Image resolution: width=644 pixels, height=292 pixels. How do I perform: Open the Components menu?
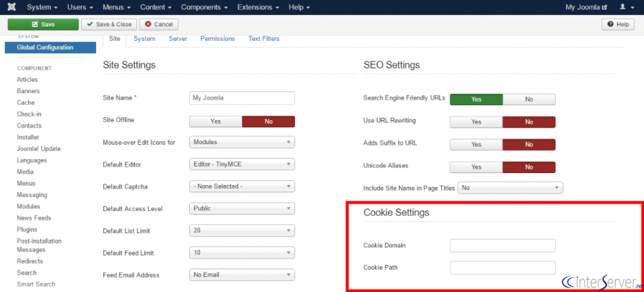pos(204,7)
